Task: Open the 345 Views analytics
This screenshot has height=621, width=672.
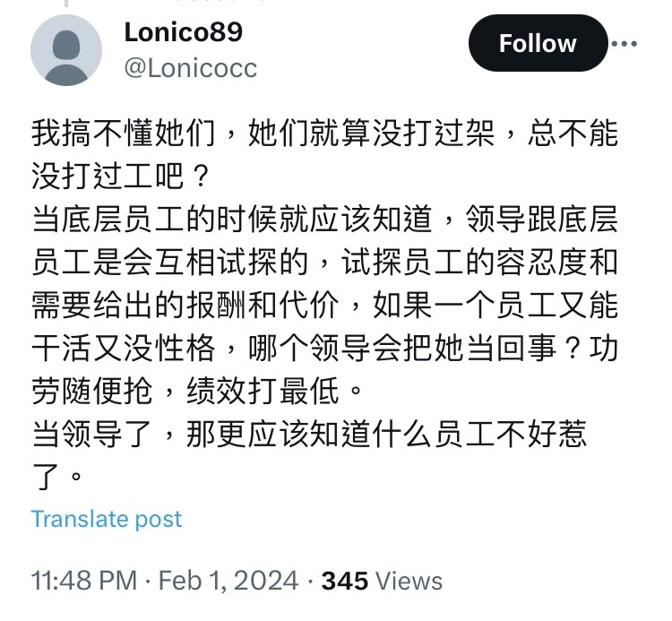Action: click(382, 581)
